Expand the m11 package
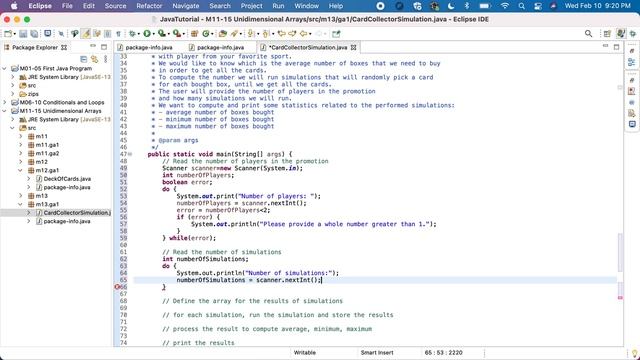Viewport: 640px width, 360px height. click(21, 136)
